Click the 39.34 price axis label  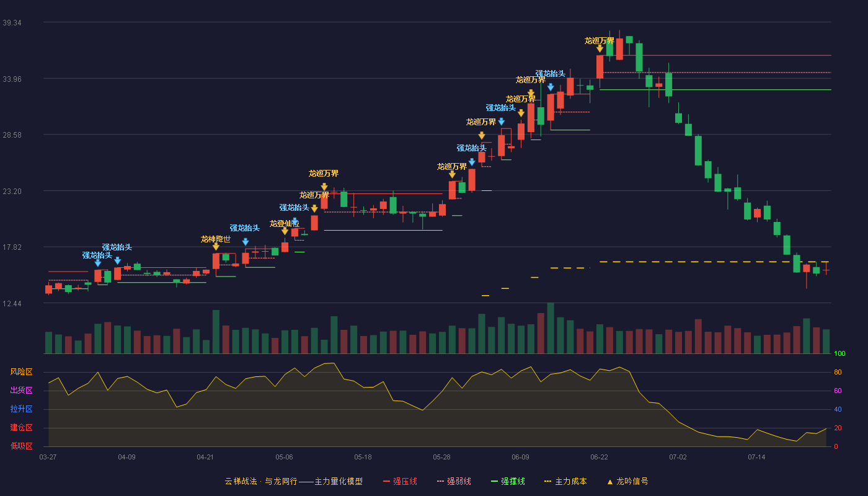(12, 22)
